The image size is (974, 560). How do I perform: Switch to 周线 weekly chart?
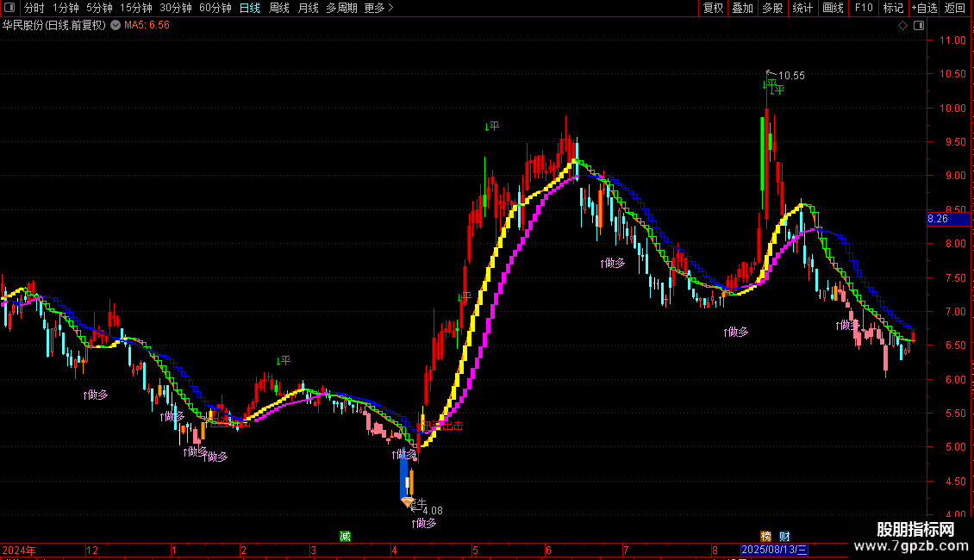point(279,8)
